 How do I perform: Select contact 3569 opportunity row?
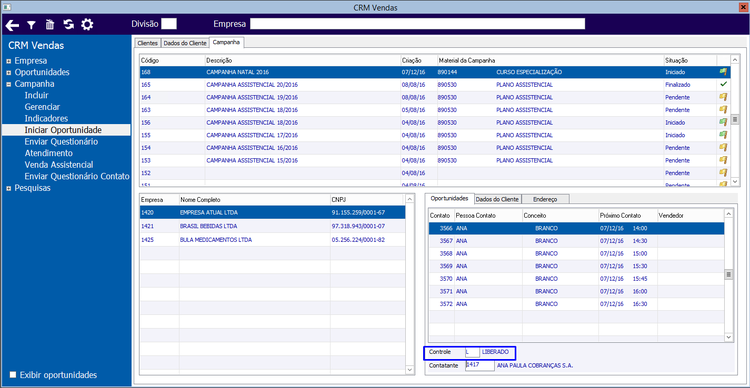[576, 266]
